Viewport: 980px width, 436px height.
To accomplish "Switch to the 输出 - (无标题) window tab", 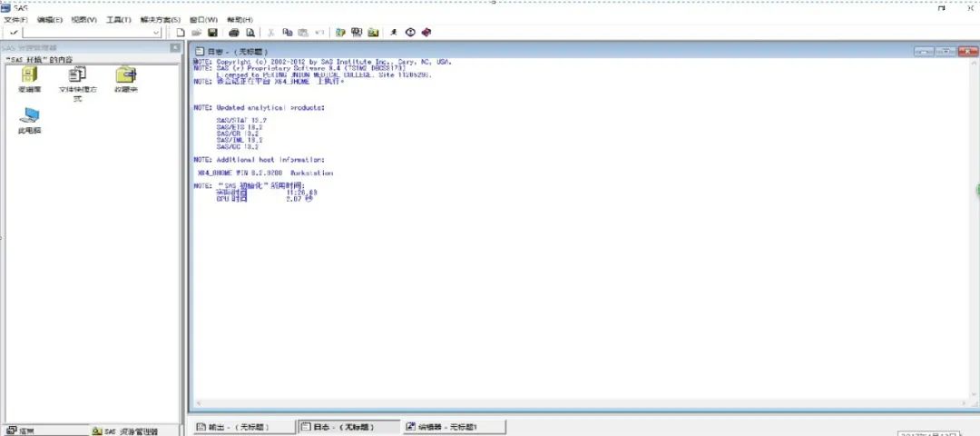I will 241,427.
